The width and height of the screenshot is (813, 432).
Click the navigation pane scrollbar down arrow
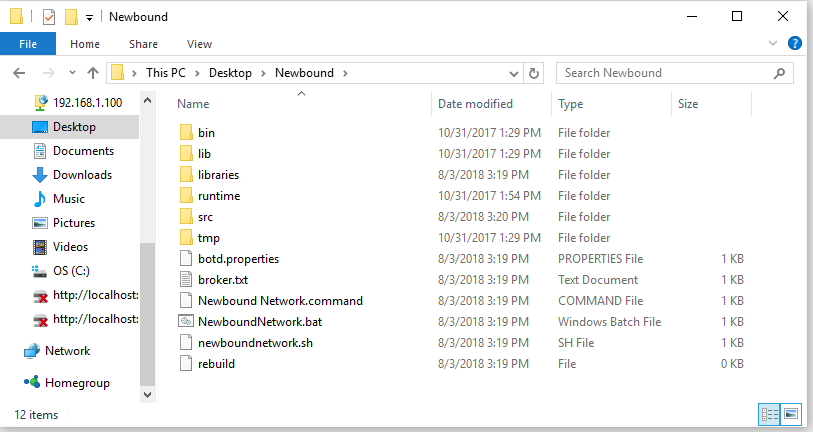[x=147, y=395]
